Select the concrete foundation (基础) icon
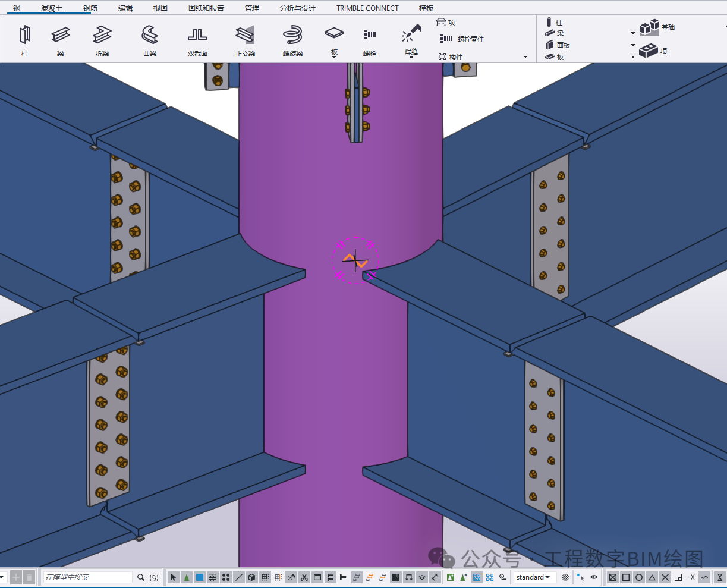This screenshot has width=727, height=588. (650, 27)
